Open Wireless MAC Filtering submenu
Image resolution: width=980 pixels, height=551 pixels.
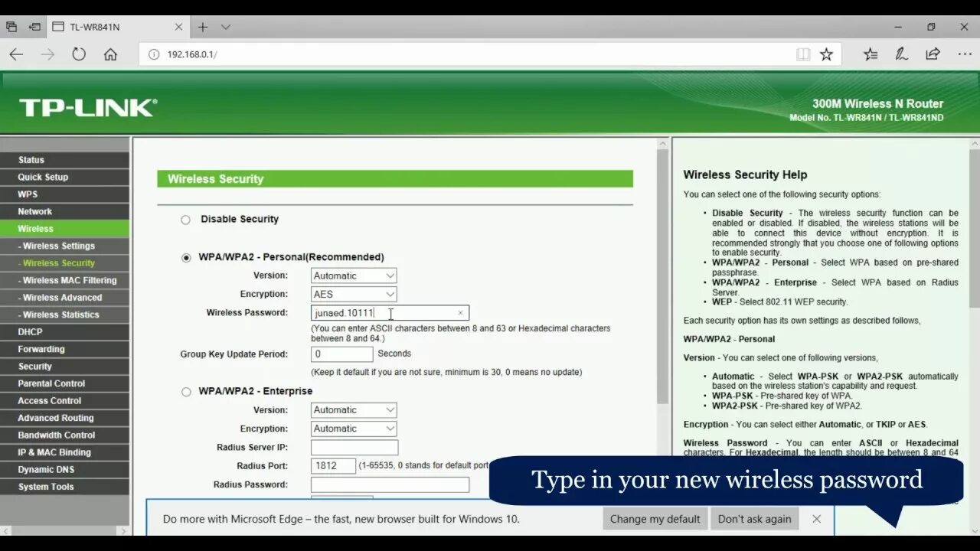[64, 280]
